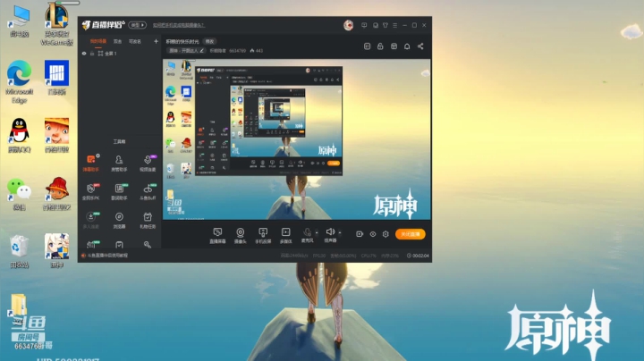644x361 pixels.
Task: Open the This PC desktop icon
Action: [19, 21]
